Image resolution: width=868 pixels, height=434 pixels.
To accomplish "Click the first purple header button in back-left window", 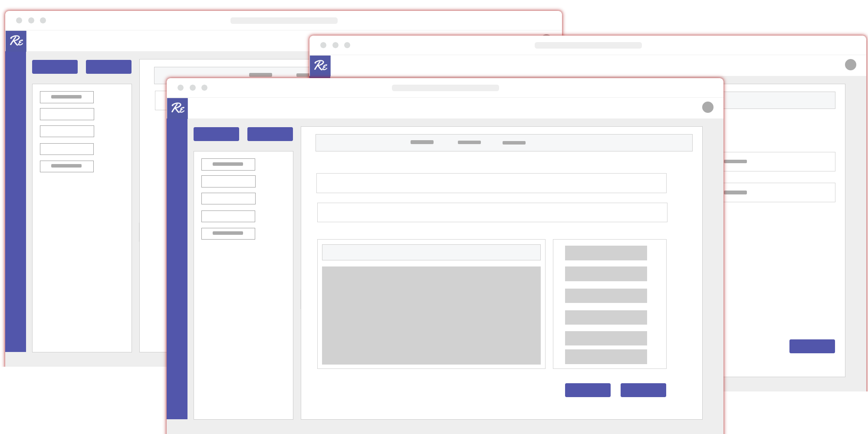I will [55, 67].
